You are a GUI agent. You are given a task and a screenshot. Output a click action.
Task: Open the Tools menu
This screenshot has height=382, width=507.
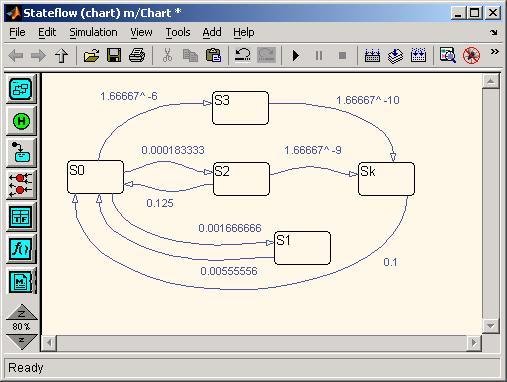point(178,32)
